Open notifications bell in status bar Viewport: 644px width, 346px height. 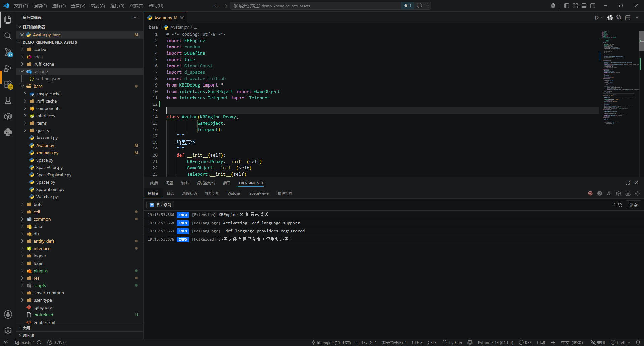pyautogui.click(x=638, y=342)
